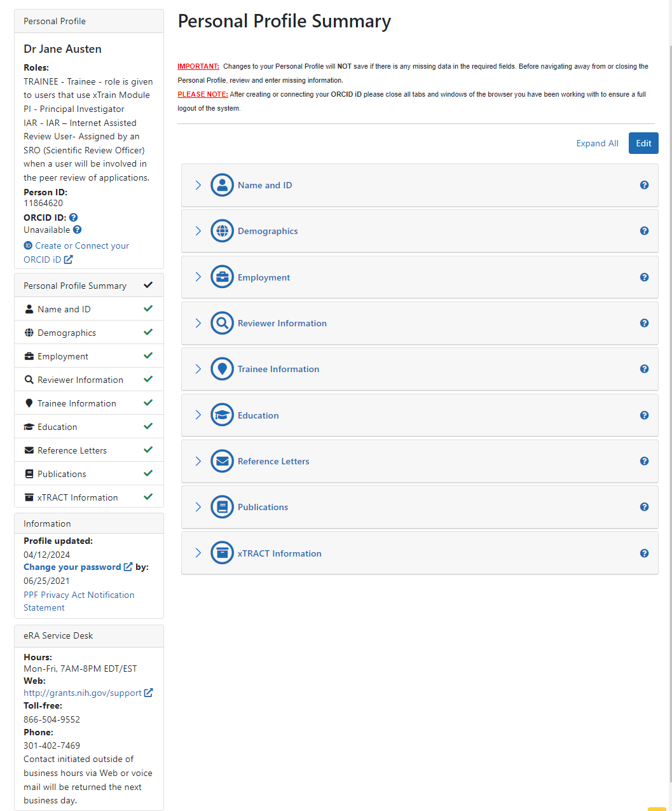Click the Employment briefcase icon in main panel
This screenshot has width=672, height=811.
(x=222, y=277)
